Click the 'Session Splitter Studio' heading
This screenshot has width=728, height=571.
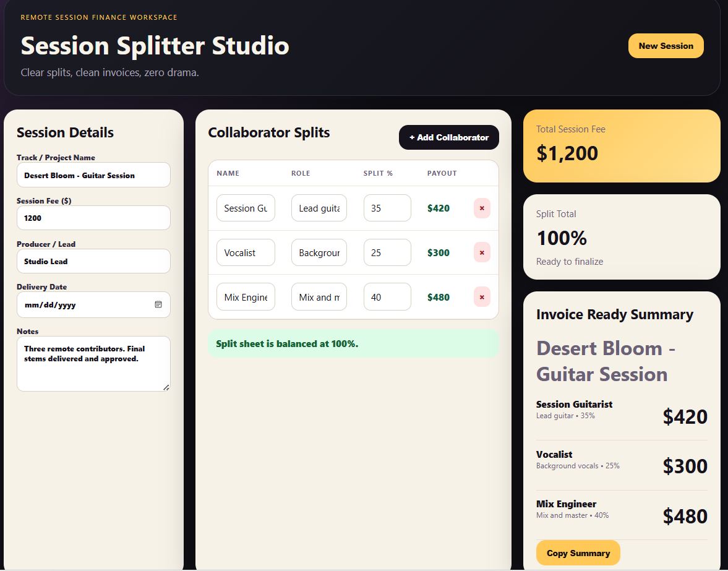pos(155,46)
